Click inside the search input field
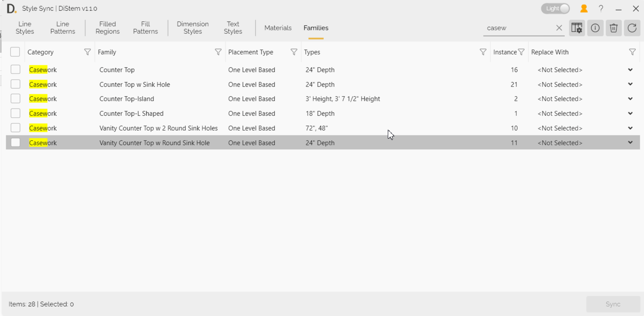The height and width of the screenshot is (316, 644). click(519, 28)
